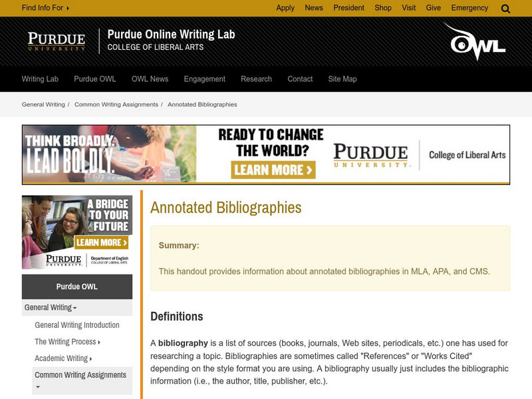Collapse the General Writing sidebar section
This screenshot has width=532, height=399.
point(77,307)
